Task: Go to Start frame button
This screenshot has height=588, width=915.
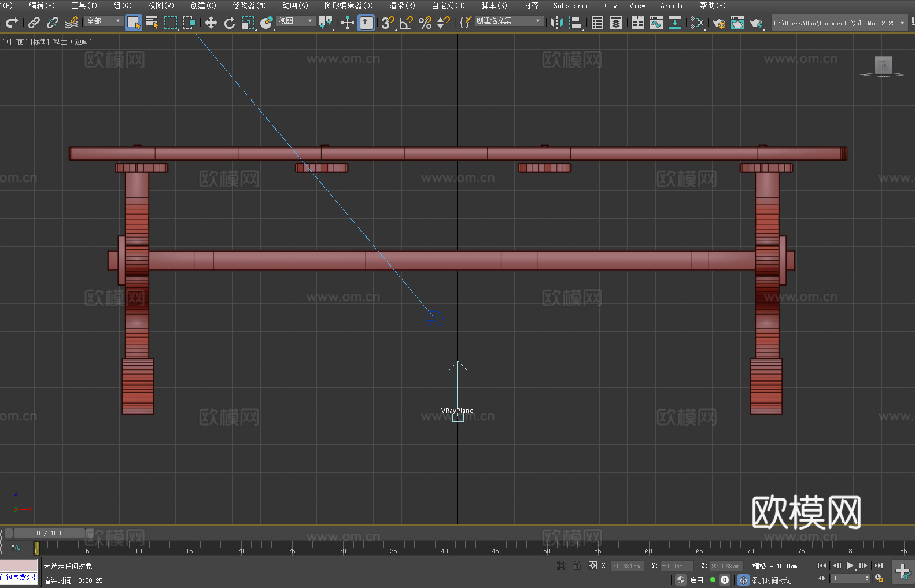Action: 821,565
